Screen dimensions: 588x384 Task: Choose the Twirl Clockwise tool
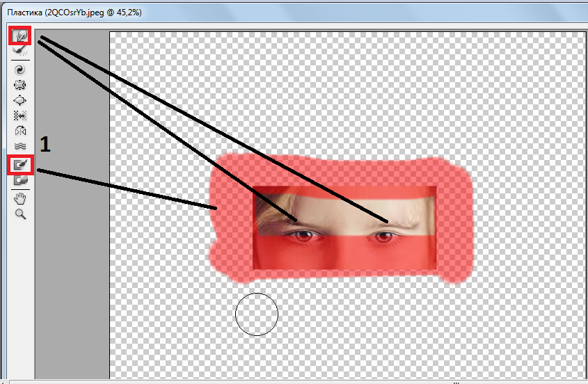pos(20,70)
